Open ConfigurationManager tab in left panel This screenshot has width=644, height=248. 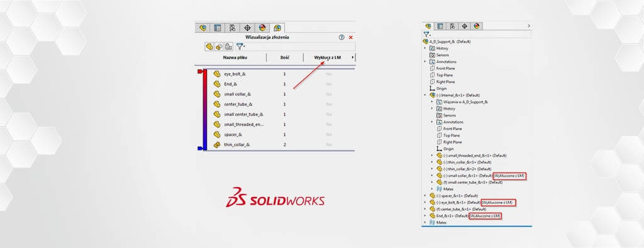[x=232, y=28]
